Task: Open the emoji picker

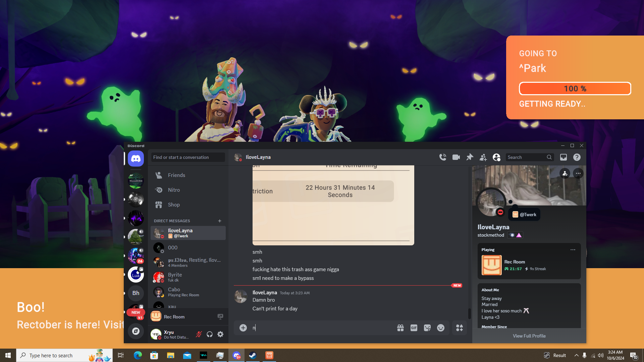Action: (441, 328)
